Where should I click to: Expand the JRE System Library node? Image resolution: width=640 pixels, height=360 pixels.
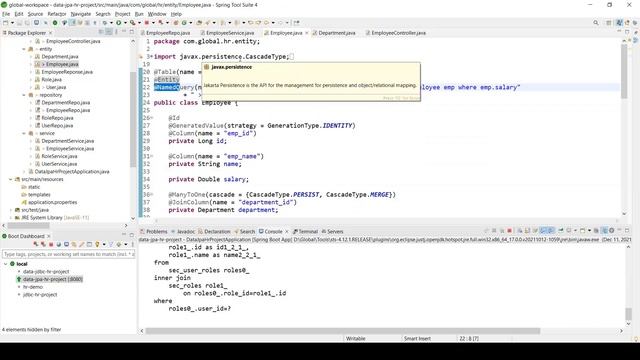pos(10,218)
